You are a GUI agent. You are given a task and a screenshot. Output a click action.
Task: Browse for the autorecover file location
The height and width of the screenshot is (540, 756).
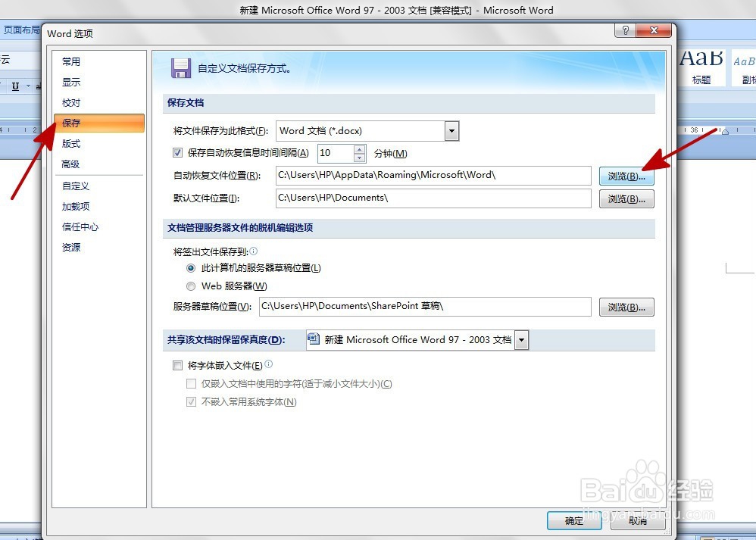626,176
